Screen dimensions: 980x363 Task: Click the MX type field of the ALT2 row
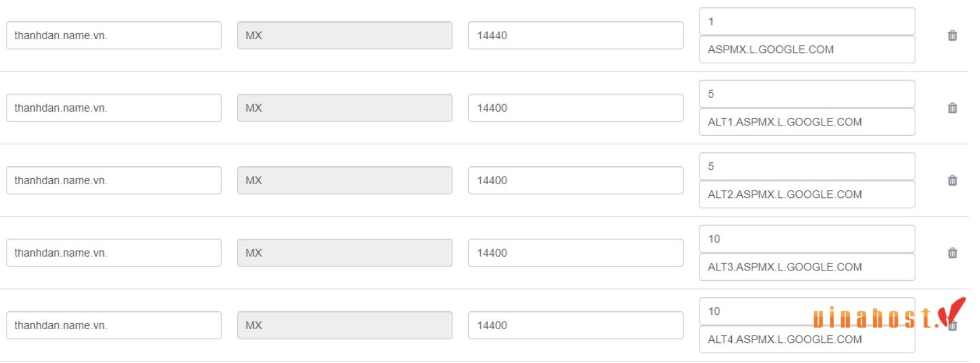(345, 180)
